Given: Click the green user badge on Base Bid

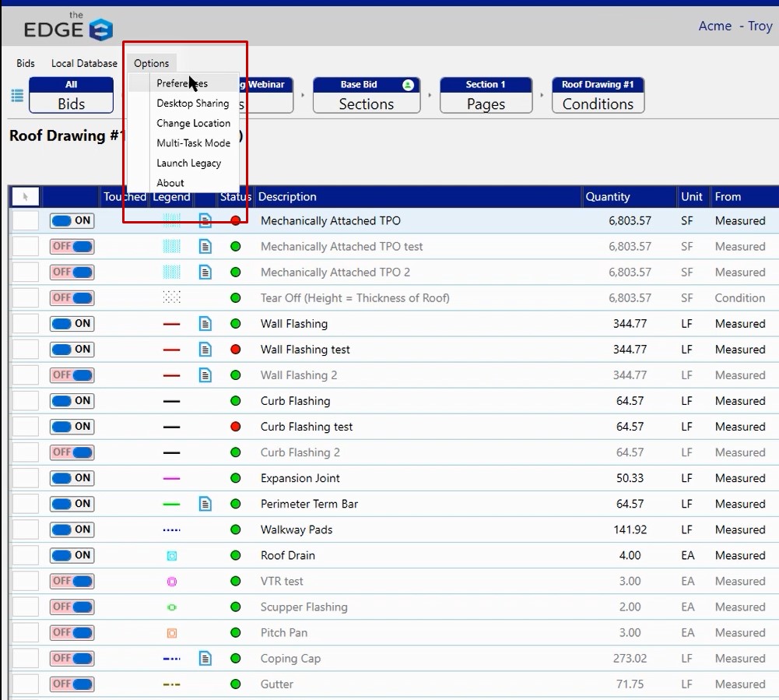Looking at the screenshot, I should [x=408, y=84].
